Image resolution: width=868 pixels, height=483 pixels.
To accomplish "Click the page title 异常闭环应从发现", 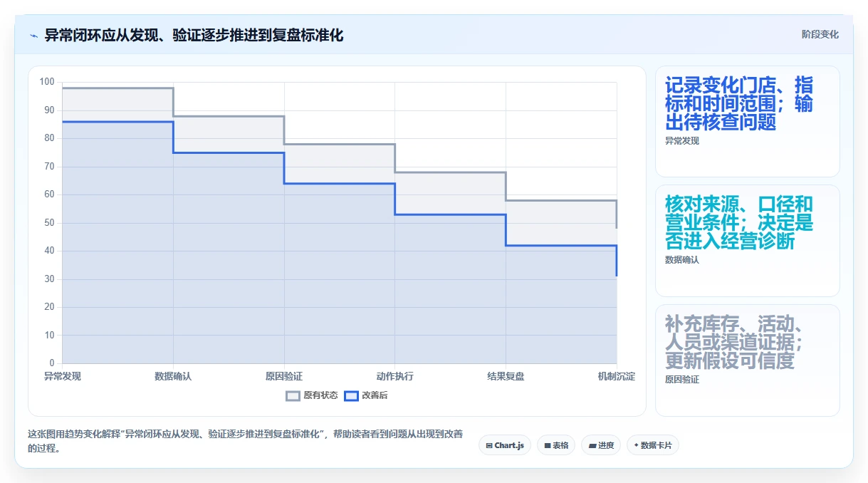I will tap(194, 35).
